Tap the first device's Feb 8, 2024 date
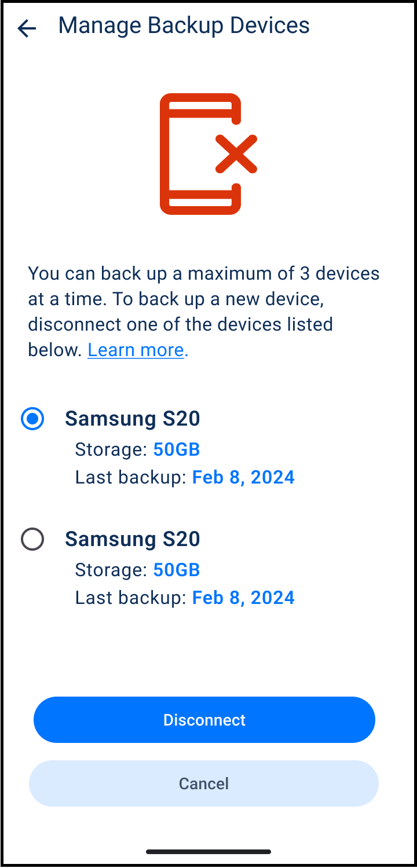This screenshot has height=868, width=417. [243, 477]
